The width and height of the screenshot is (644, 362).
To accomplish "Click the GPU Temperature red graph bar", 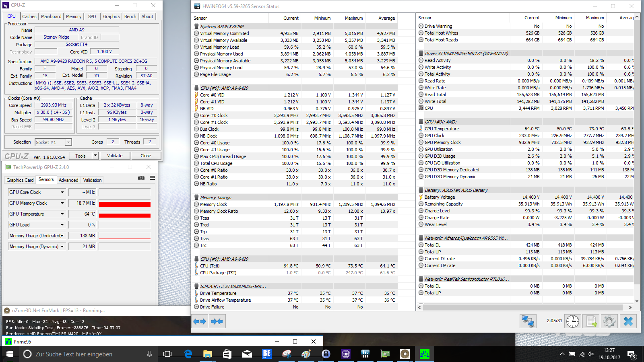I will pos(124,215).
